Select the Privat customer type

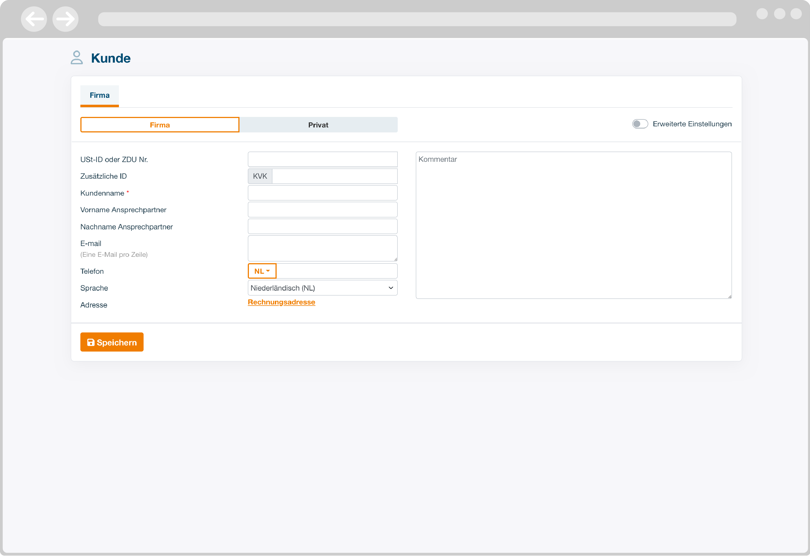pyautogui.click(x=318, y=125)
